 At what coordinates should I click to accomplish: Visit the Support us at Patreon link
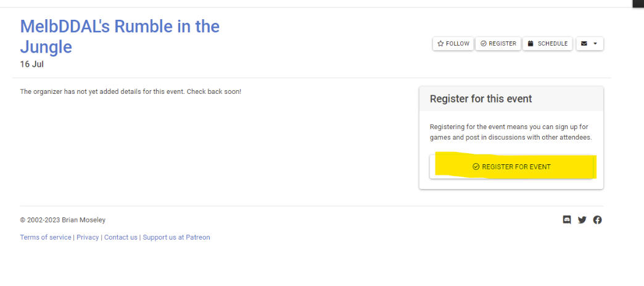[x=176, y=237]
